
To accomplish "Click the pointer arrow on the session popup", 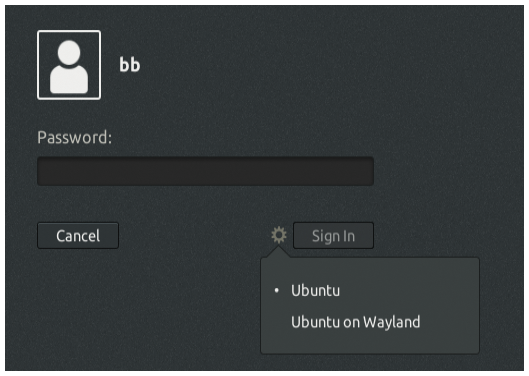I will 279,252.
